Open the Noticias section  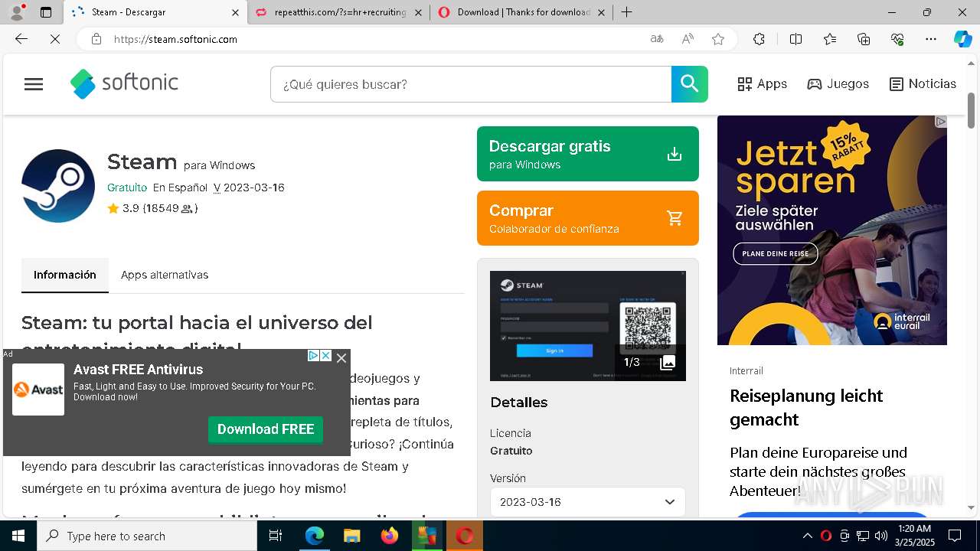click(x=923, y=84)
